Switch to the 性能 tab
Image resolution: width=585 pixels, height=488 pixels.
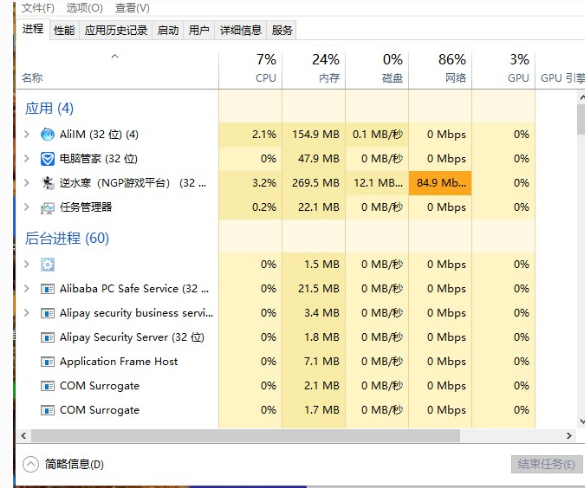(x=64, y=30)
